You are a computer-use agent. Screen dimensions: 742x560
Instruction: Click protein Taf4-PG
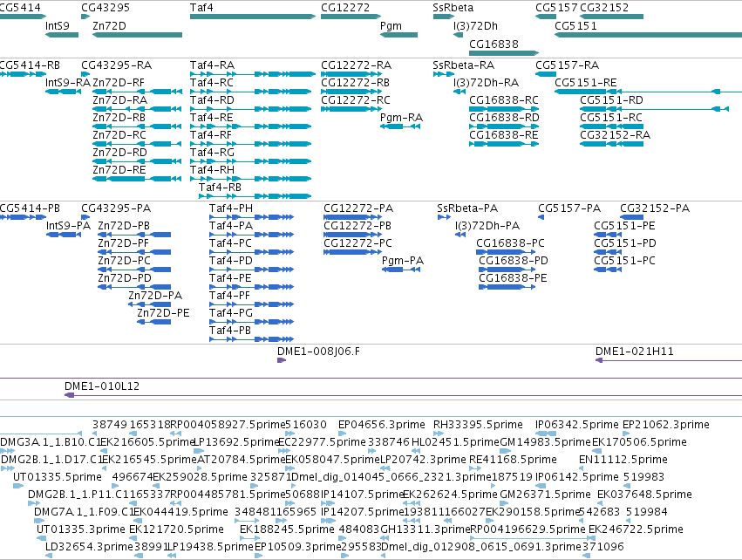point(251,322)
